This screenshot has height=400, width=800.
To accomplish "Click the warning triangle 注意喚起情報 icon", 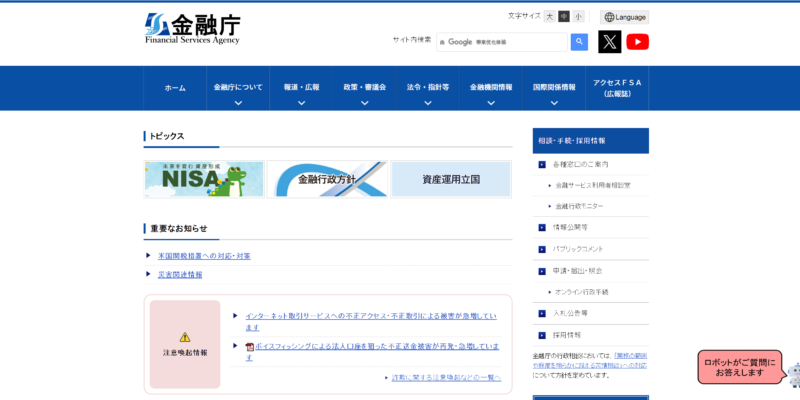I will pyautogui.click(x=185, y=337).
